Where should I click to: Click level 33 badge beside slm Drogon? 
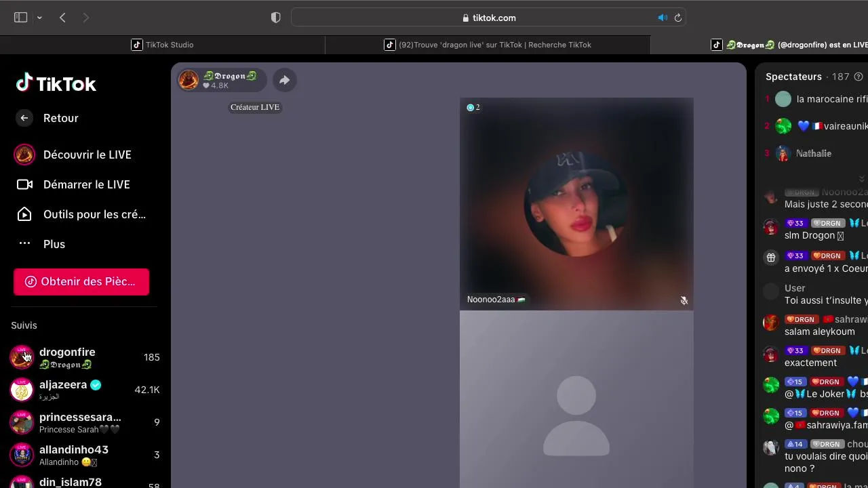click(x=795, y=223)
